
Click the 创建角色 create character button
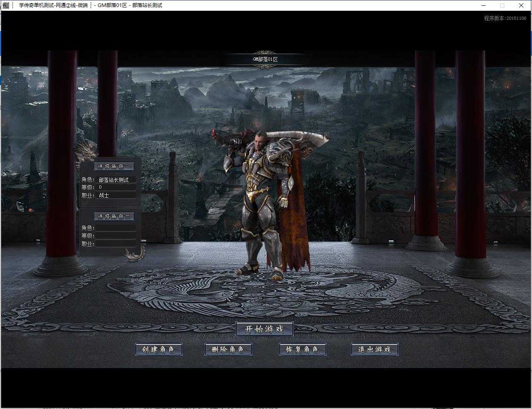159,349
